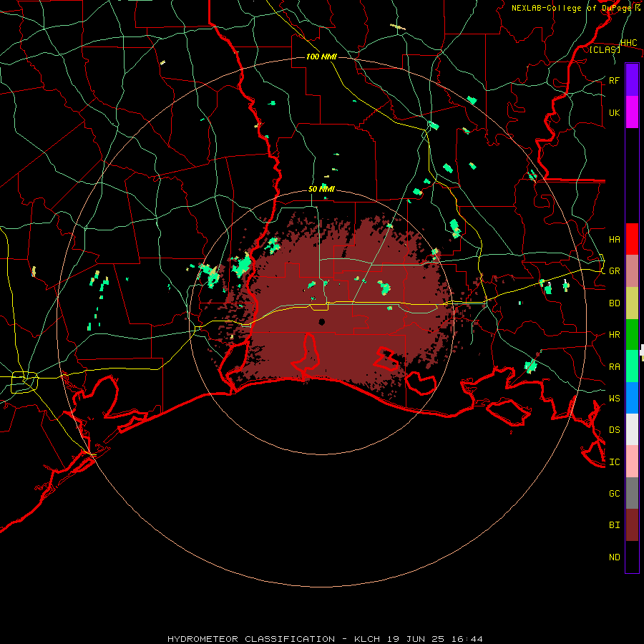Click the BI dark red legend swatch
The image size is (644, 644).
click(x=632, y=525)
